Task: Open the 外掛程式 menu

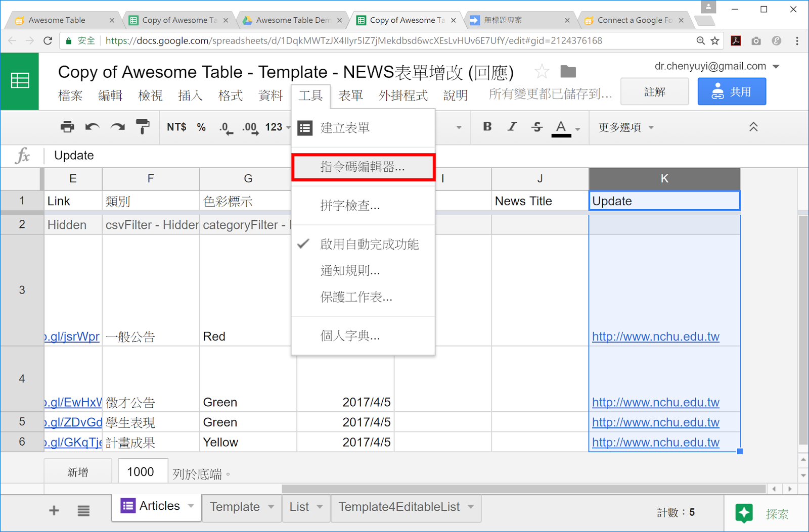Action: (x=403, y=95)
